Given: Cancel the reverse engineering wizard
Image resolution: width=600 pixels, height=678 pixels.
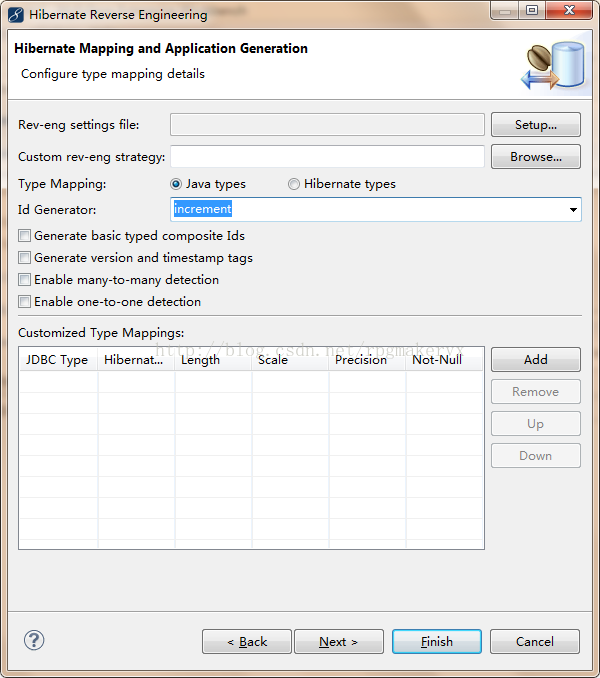Looking at the screenshot, I should pos(535,642).
